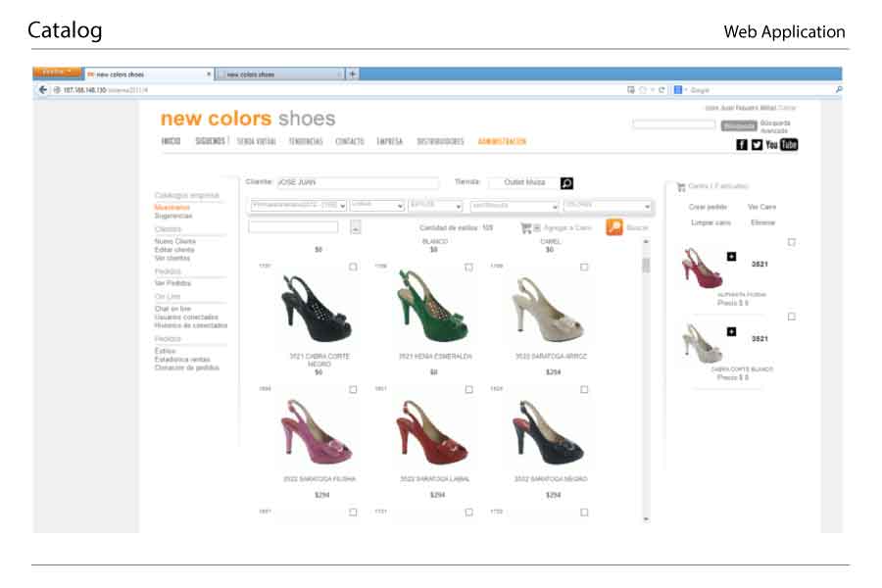Image resolution: width=882 pixels, height=588 pixels.
Task: Open Nuevo Cliente in the left sidebar
Action: click(175, 241)
